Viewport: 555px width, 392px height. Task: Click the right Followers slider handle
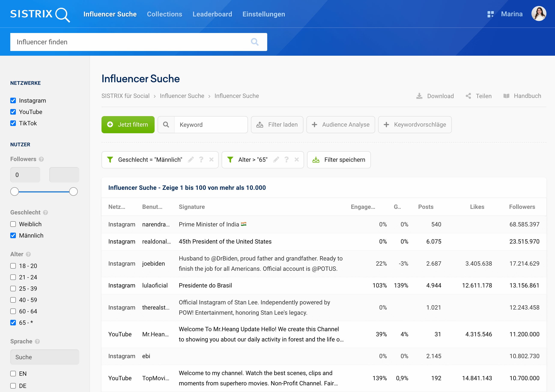(x=73, y=192)
